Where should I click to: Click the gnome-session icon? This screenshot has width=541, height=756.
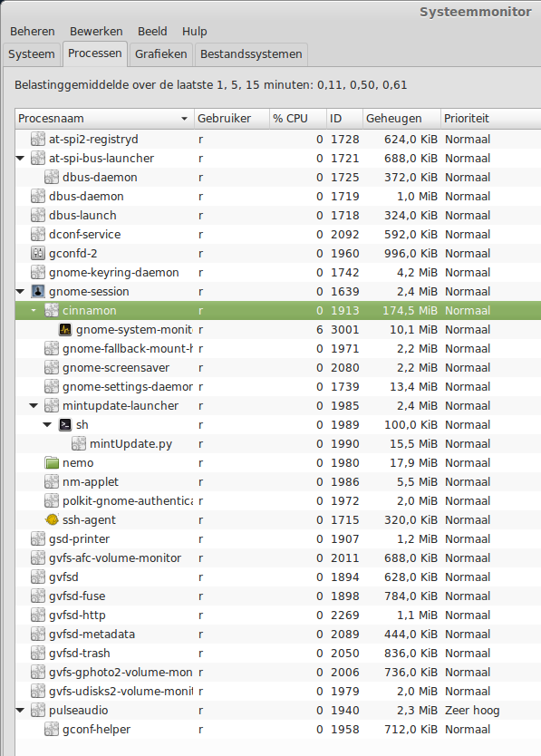(38, 292)
